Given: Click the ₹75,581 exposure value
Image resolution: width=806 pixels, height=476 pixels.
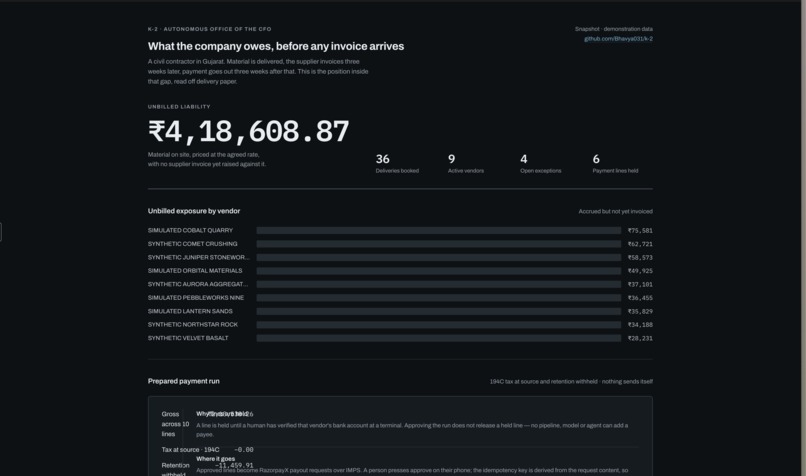Looking at the screenshot, I should tap(640, 231).
